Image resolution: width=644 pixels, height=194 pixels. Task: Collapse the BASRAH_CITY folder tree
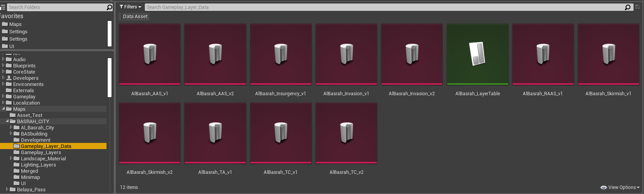[7, 121]
